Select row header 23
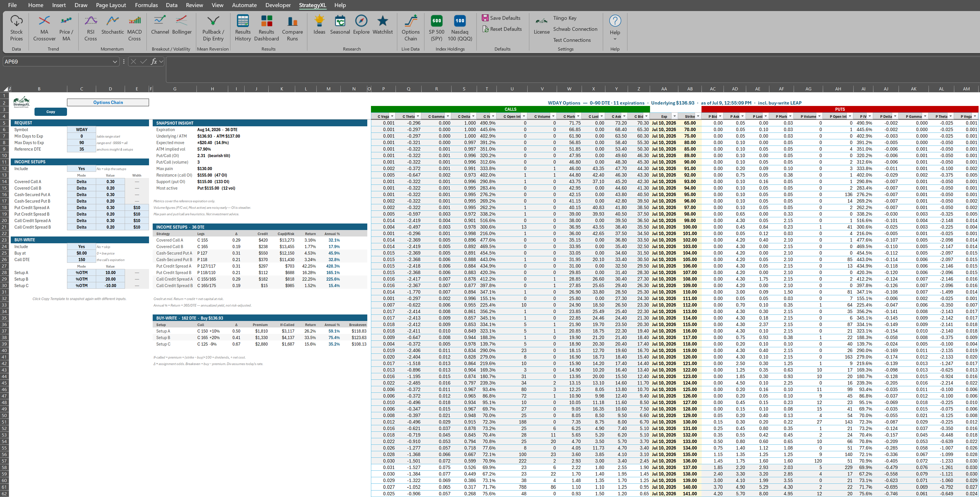The width and height of the screenshot is (980, 497). (4, 240)
